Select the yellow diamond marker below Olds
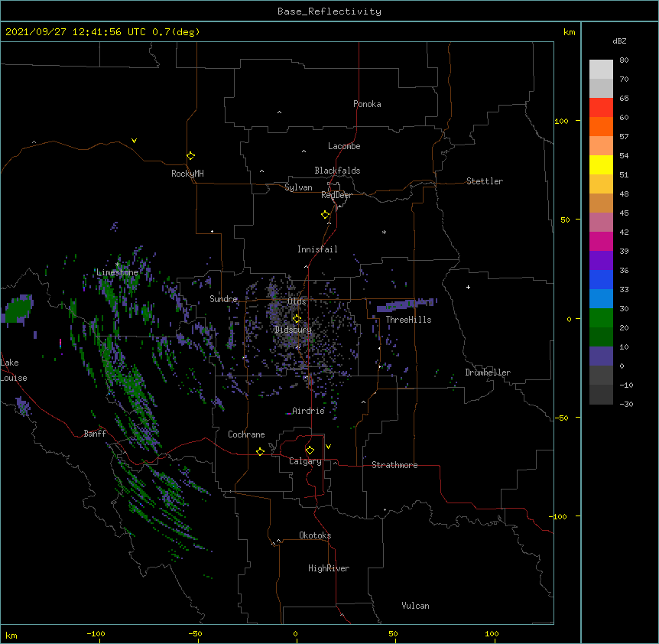 point(297,318)
